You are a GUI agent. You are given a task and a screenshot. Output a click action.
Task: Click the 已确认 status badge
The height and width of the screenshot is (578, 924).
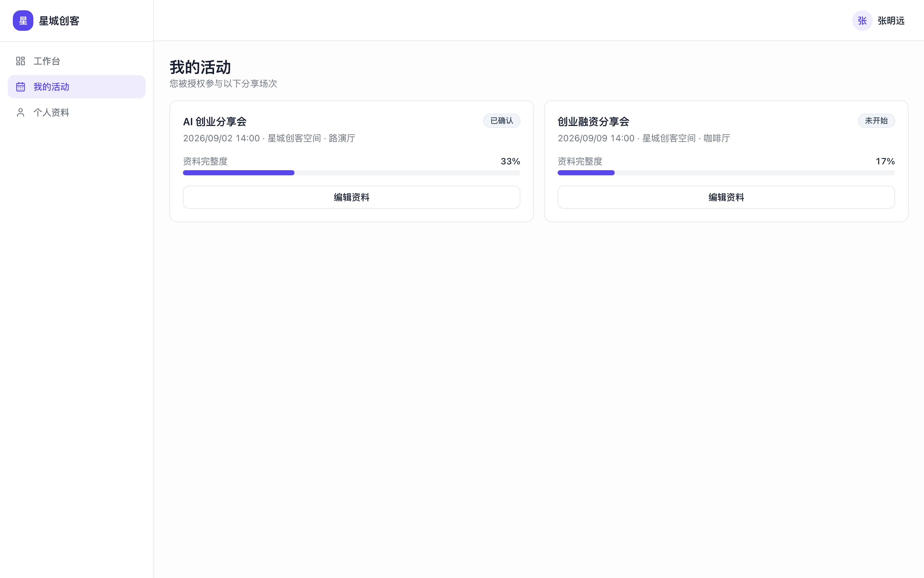point(501,121)
